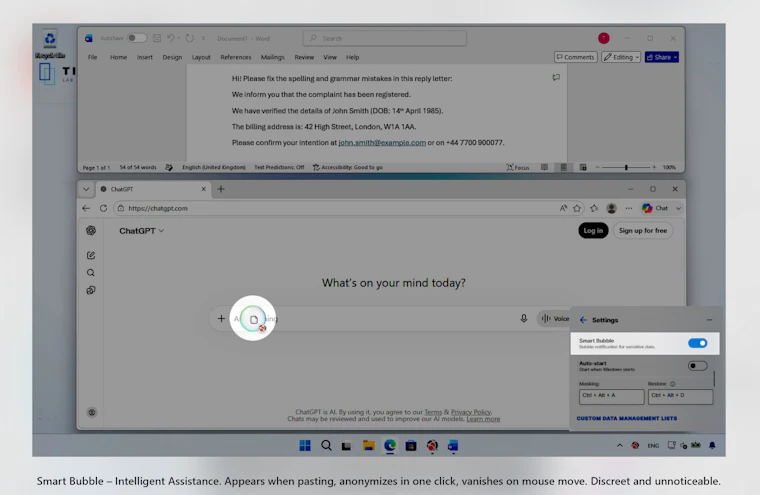Viewport: 760px width, 495px height.
Task: Open the File menu in Word
Action: [92, 57]
